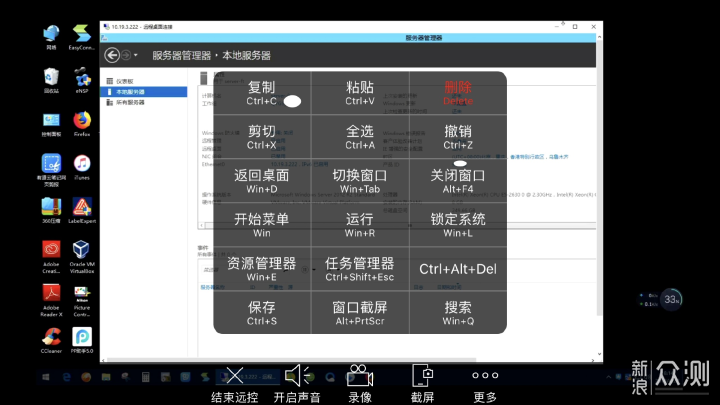Open 控制面板 desktop icon
This screenshot has height=405, width=720.
51,124
